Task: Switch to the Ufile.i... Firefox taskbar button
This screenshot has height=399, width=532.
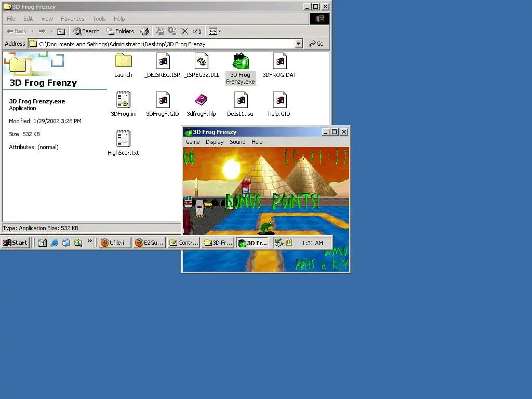Action: (115, 243)
